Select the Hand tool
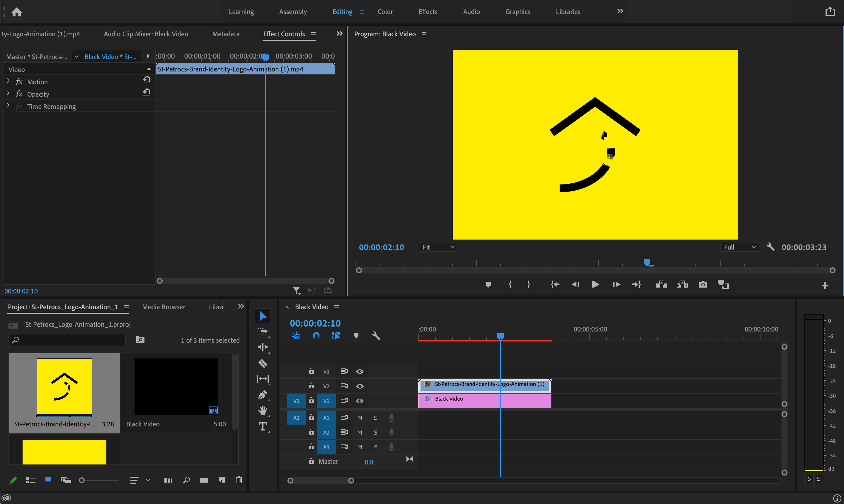The height and width of the screenshot is (504, 844). [263, 411]
